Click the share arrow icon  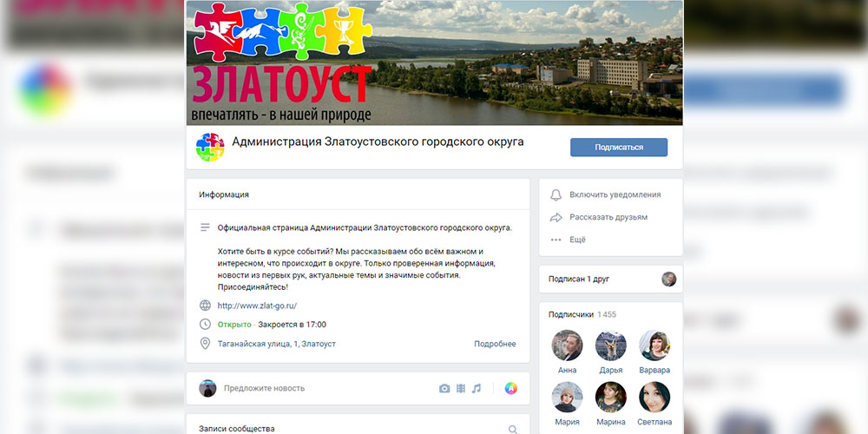(x=556, y=218)
